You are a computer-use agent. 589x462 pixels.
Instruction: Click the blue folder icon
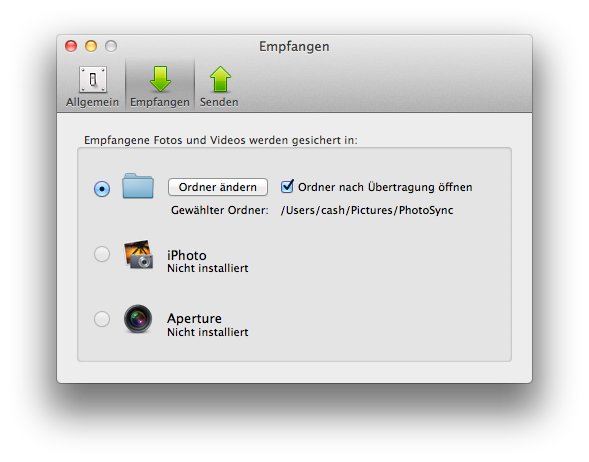(x=138, y=186)
